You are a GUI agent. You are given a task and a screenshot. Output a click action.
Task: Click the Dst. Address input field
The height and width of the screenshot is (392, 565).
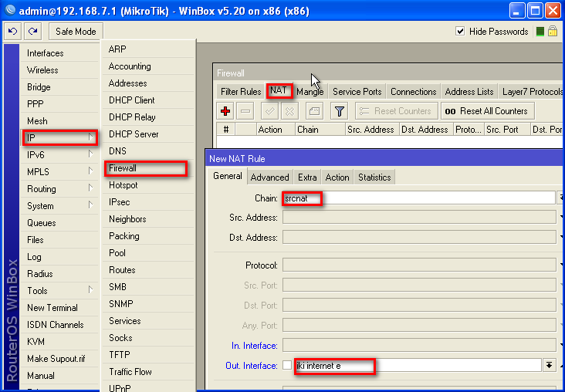click(x=419, y=238)
